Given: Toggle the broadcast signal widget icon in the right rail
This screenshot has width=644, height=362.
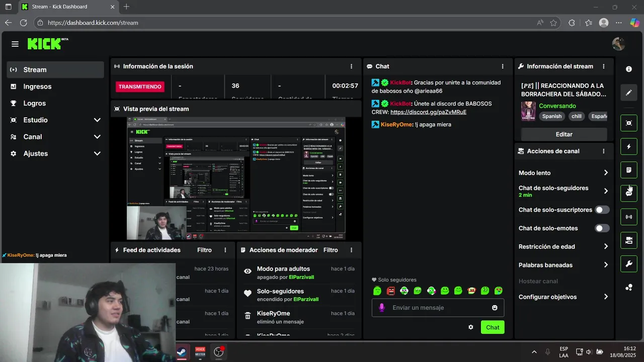Looking at the screenshot, I should [629, 217].
